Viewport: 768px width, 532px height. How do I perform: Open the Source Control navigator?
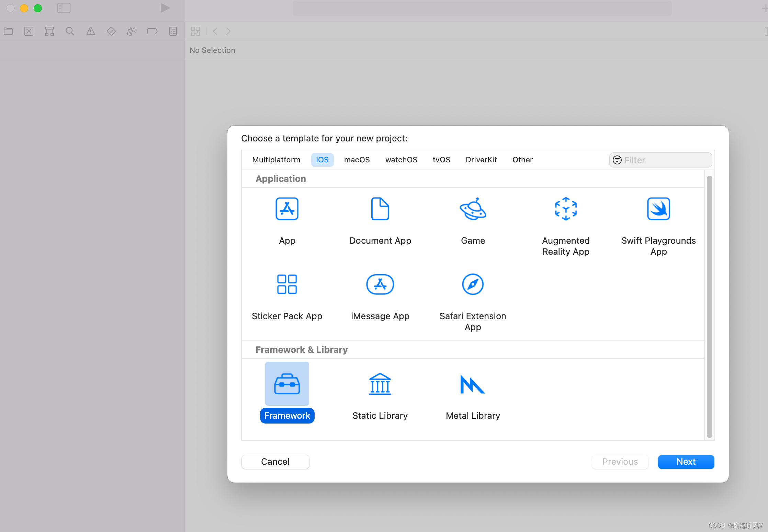(x=29, y=32)
